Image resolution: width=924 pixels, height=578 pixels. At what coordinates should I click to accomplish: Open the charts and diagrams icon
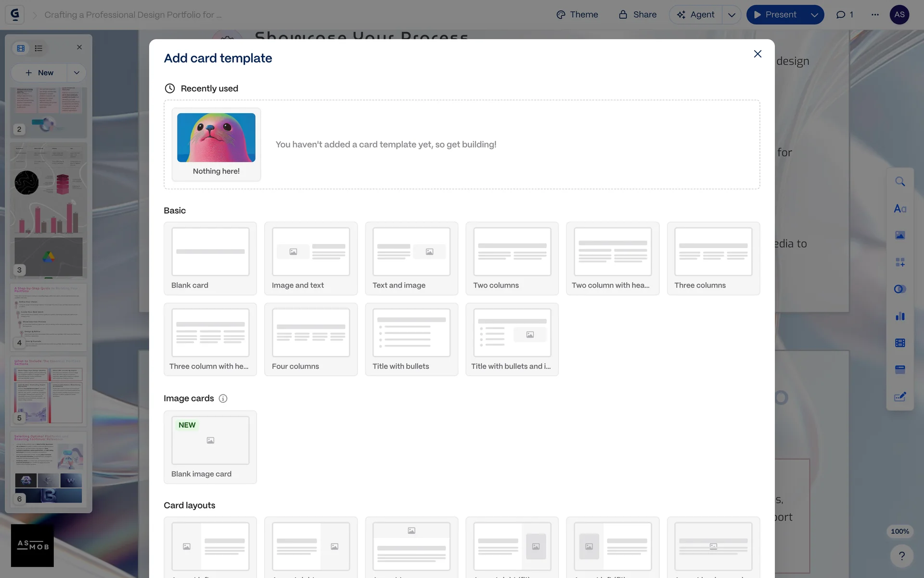[900, 316]
